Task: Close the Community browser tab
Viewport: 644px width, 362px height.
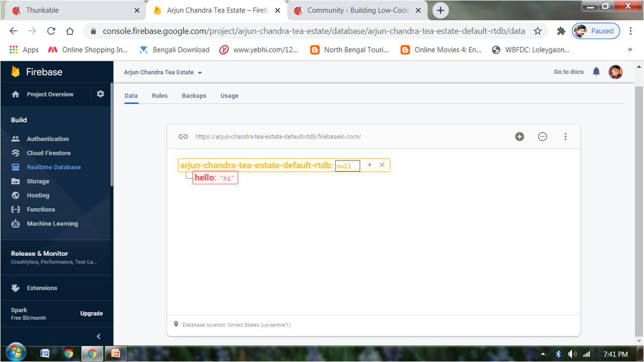Action: (418, 10)
